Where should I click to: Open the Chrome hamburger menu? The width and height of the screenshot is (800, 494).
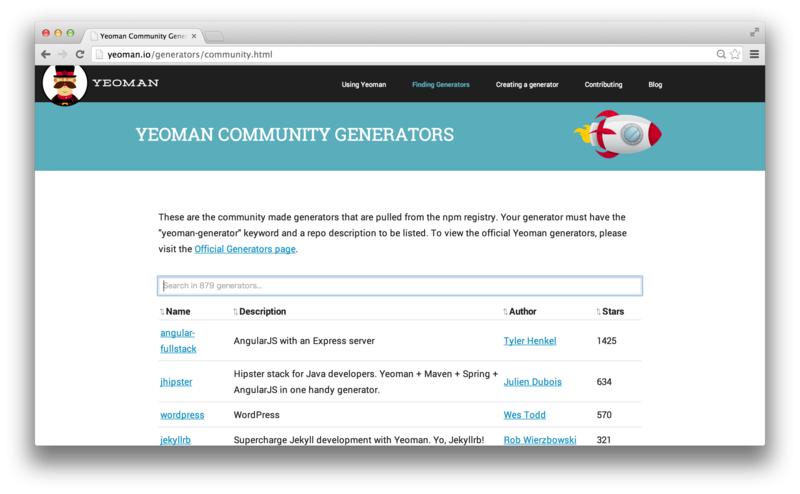754,54
